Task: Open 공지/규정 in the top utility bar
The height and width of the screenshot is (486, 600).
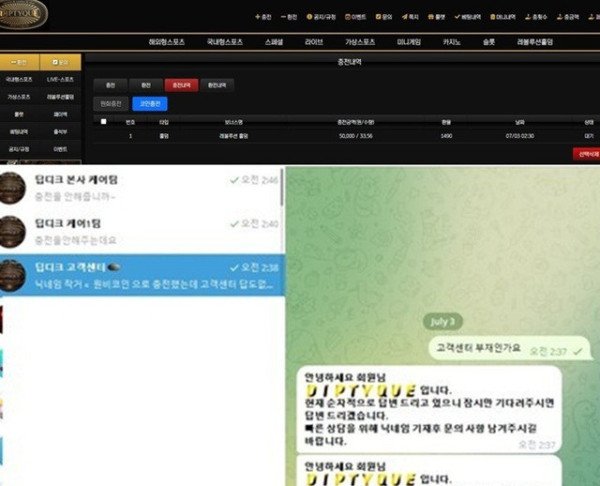Action: click(321, 17)
